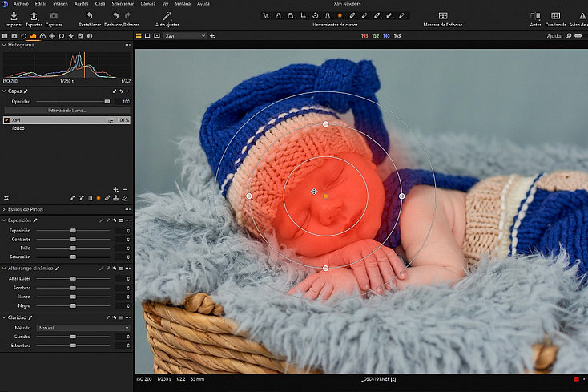Select the pointer cursor tool
Viewport: 588px width, 392px height.
click(x=266, y=16)
